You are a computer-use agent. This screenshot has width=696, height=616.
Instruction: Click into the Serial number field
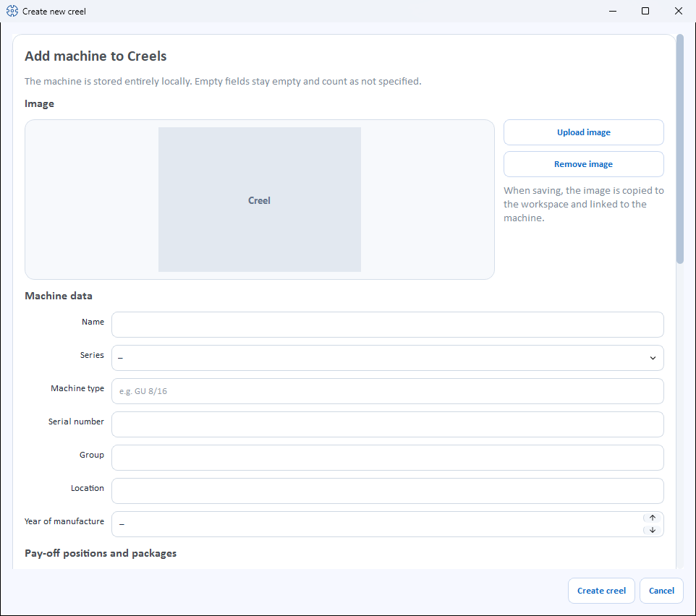tap(388, 424)
